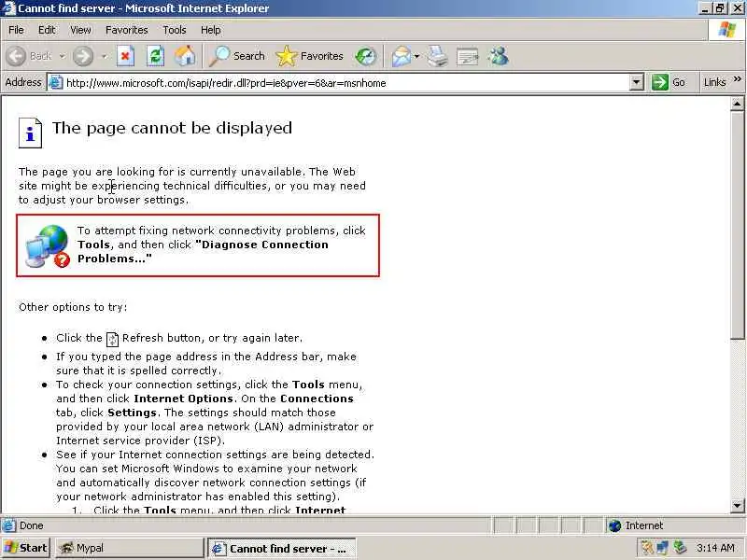The width and height of the screenshot is (747, 560).
Task: Click the "Other options to try:" text
Action: click(x=73, y=307)
